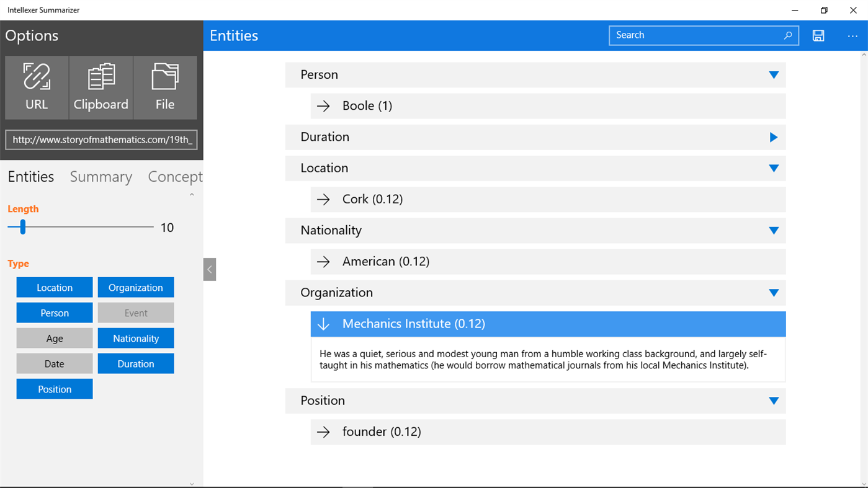Enable the Age entity type filter

click(x=55, y=339)
